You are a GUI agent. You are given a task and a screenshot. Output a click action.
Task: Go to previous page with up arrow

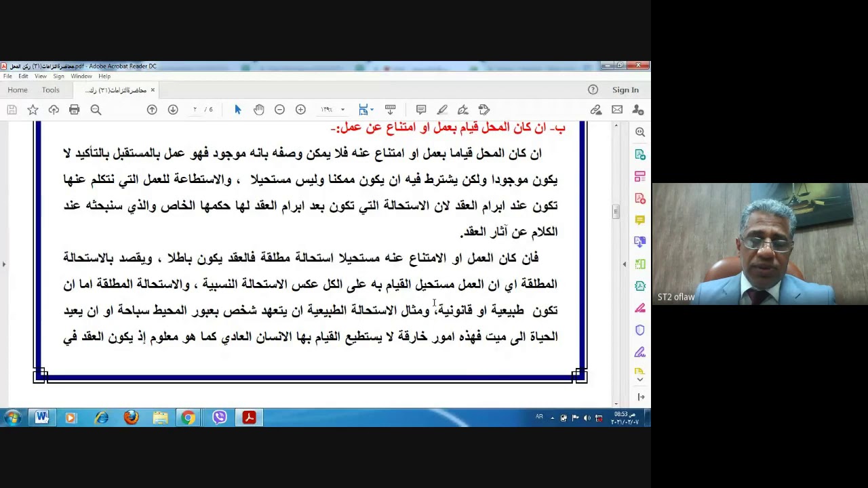152,110
